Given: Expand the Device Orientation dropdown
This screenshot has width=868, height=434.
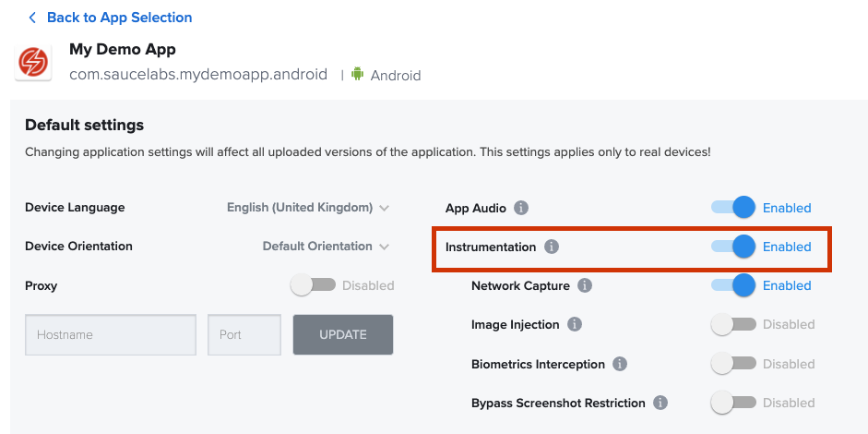Looking at the screenshot, I should coord(326,247).
